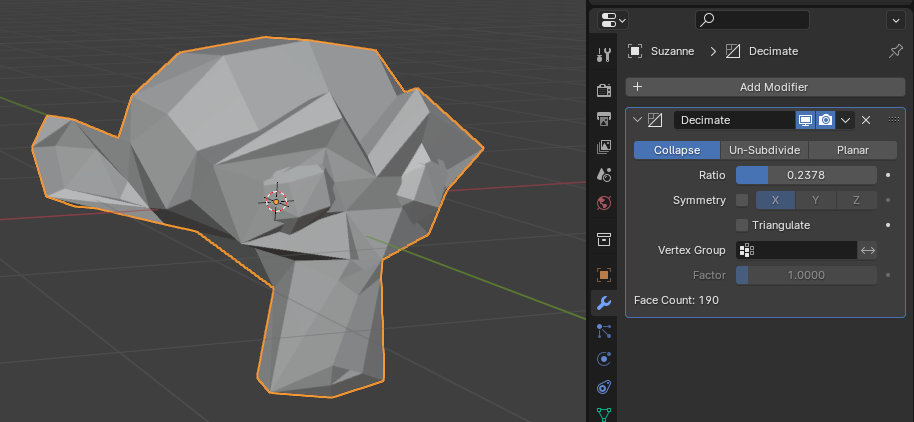This screenshot has width=914, height=422.
Task: Enable the Symmetry checkbox
Action: click(742, 201)
